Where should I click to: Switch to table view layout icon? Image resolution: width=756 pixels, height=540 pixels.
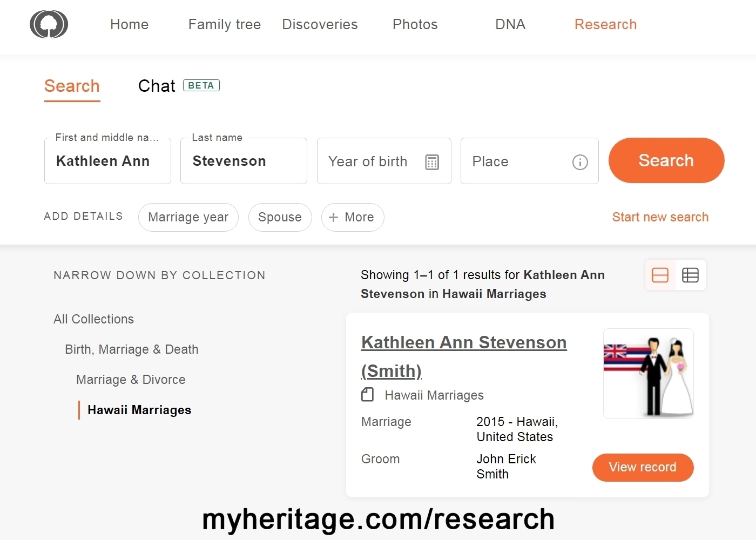point(690,275)
